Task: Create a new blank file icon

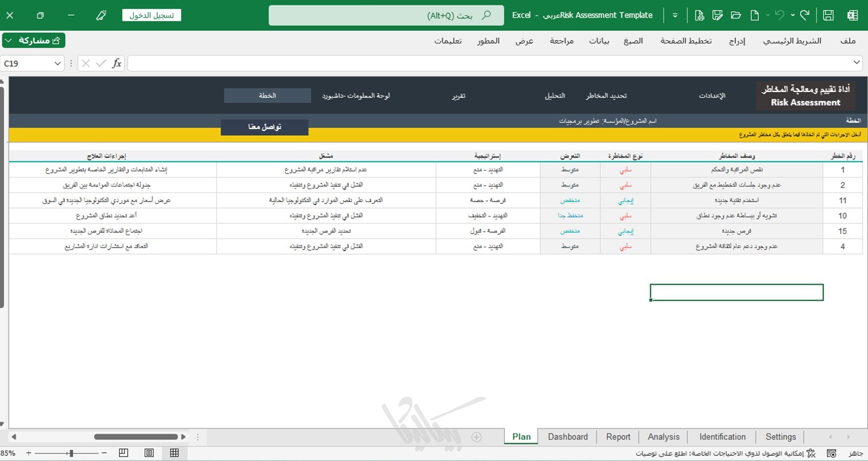Action: (x=755, y=15)
